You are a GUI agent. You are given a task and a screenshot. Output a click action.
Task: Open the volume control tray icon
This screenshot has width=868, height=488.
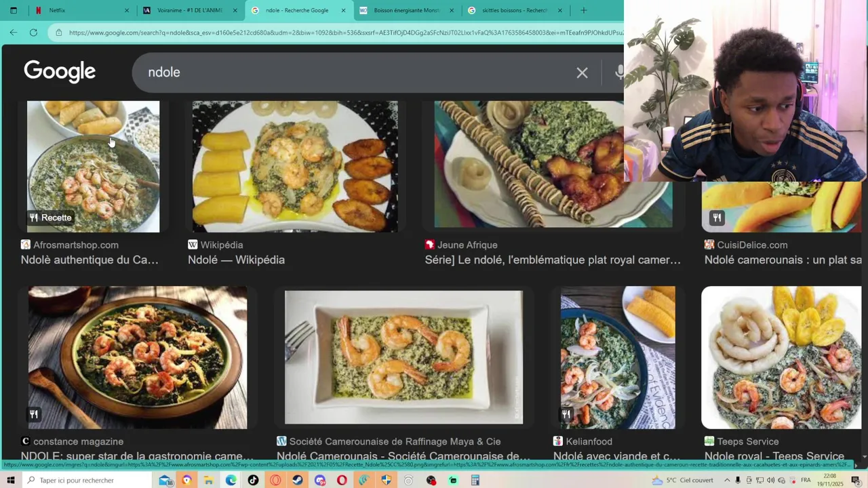point(770,481)
